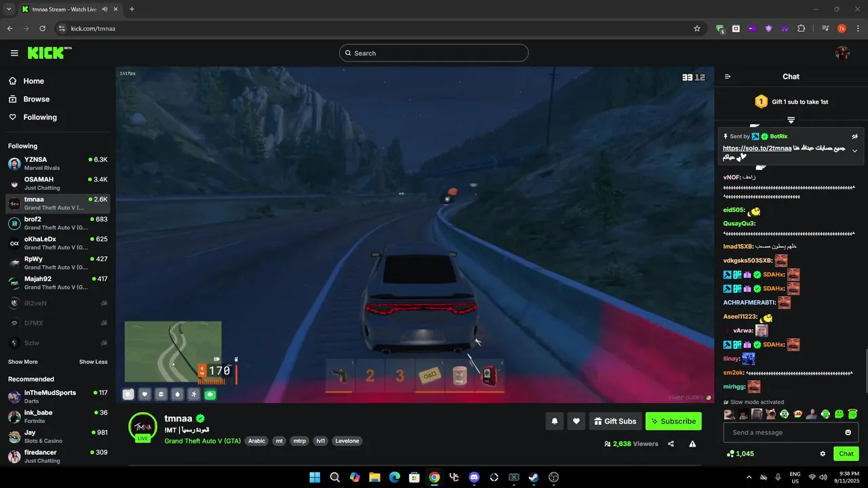Select the Levelone tag

347,441
